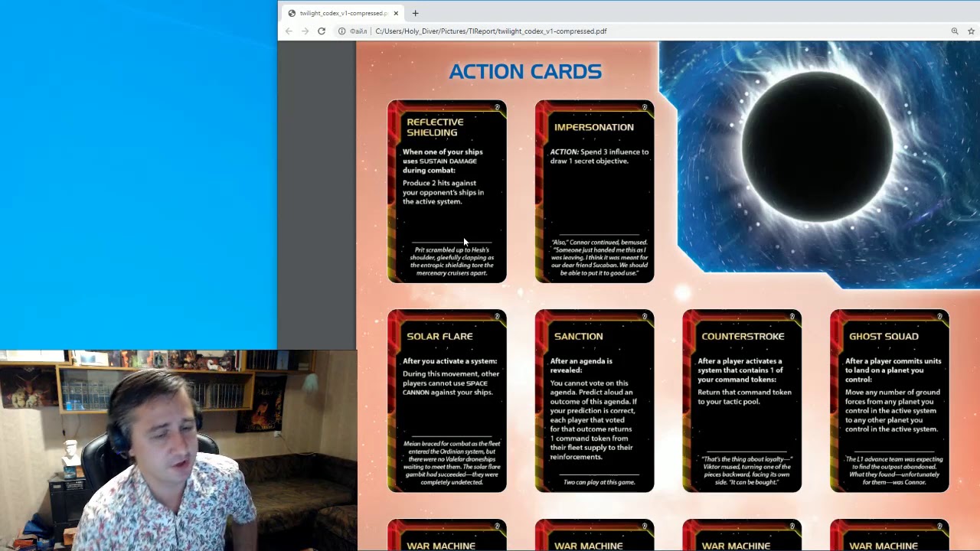
Task: Click the Counterstroke action card
Action: tap(742, 401)
